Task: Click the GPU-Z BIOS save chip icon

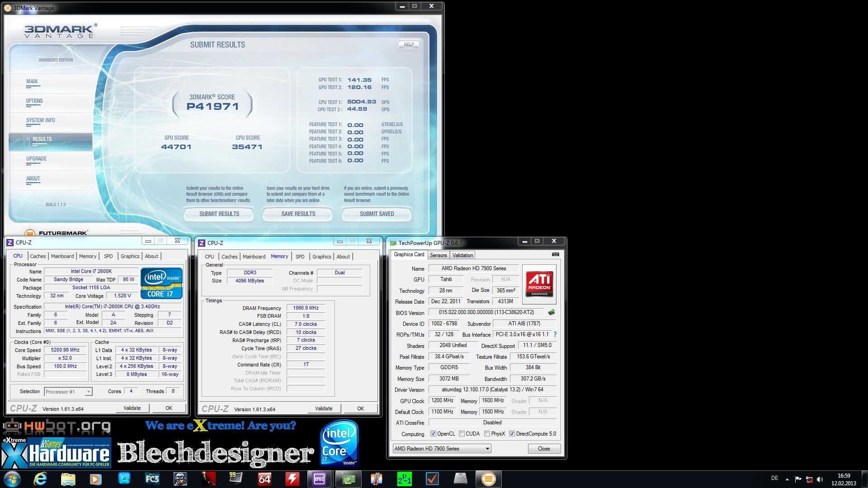Action: point(552,312)
